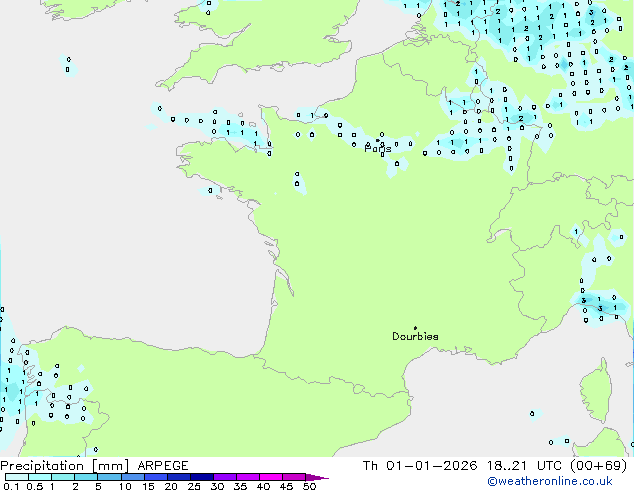This screenshot has width=634, height=490.
Task: Select the 40–45 mm magenta legend swatch
Action: 271,477
